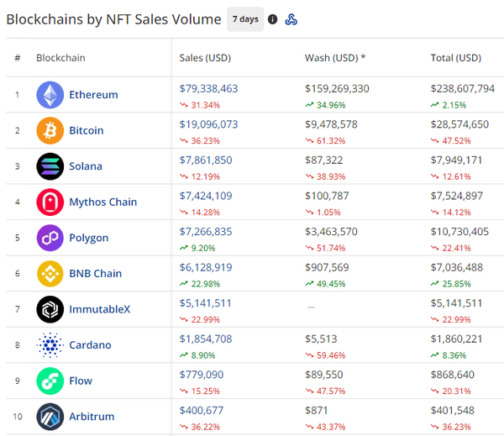Click the Arbitrum logo icon

point(50,416)
